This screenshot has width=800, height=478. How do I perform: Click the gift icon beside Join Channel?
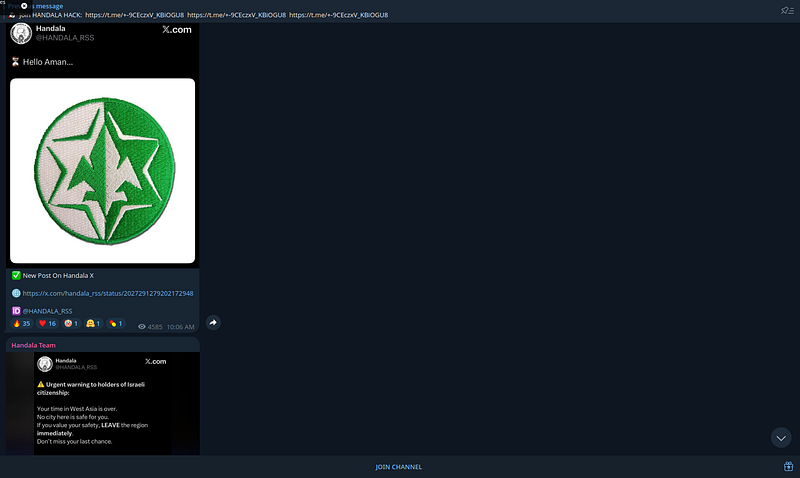point(788,466)
